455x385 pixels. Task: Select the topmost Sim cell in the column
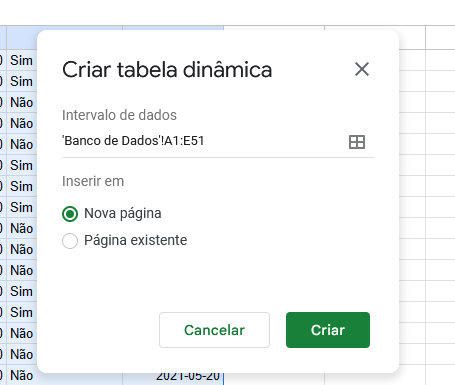click(22, 60)
